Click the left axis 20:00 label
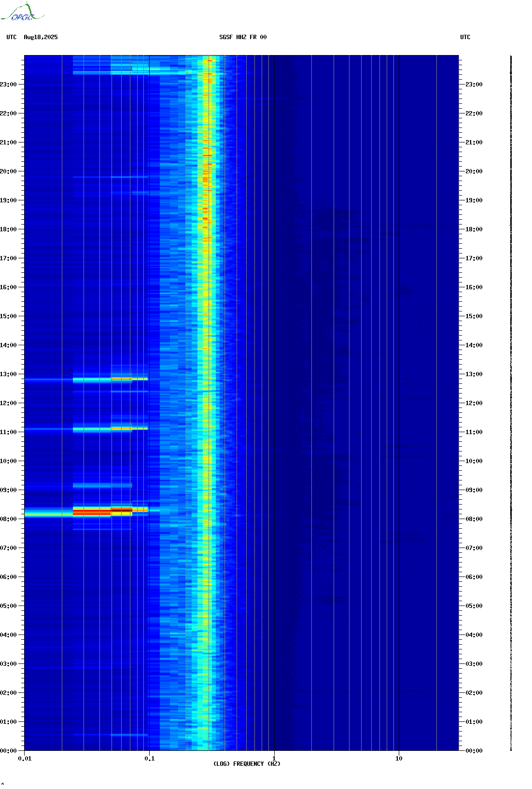The width and height of the screenshot is (532, 789). [x=8, y=171]
